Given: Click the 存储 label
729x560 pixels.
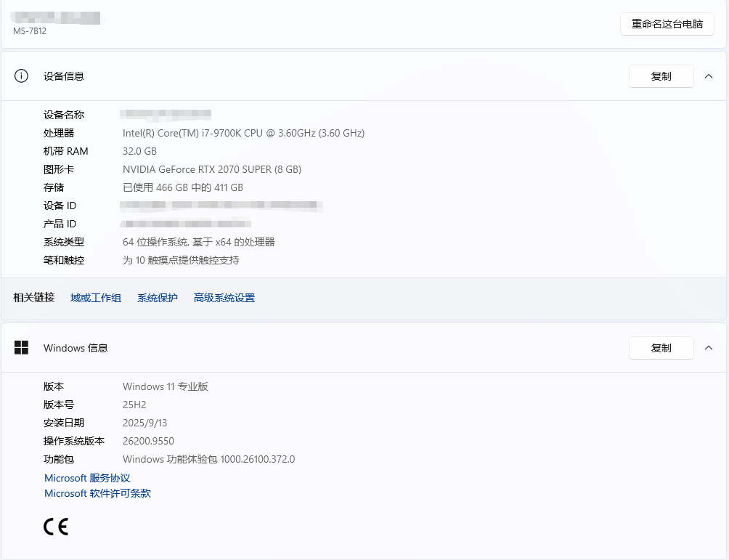Looking at the screenshot, I should pos(54,187).
